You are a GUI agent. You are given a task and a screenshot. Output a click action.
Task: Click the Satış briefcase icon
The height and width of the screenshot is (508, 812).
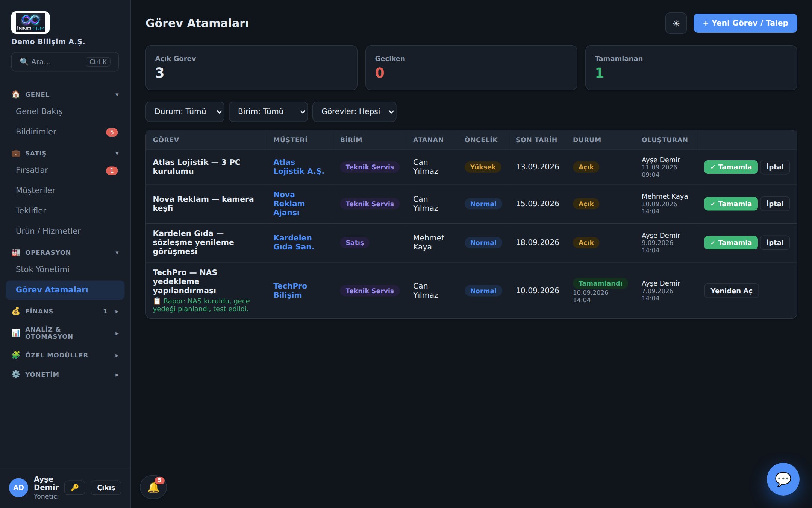coord(16,153)
